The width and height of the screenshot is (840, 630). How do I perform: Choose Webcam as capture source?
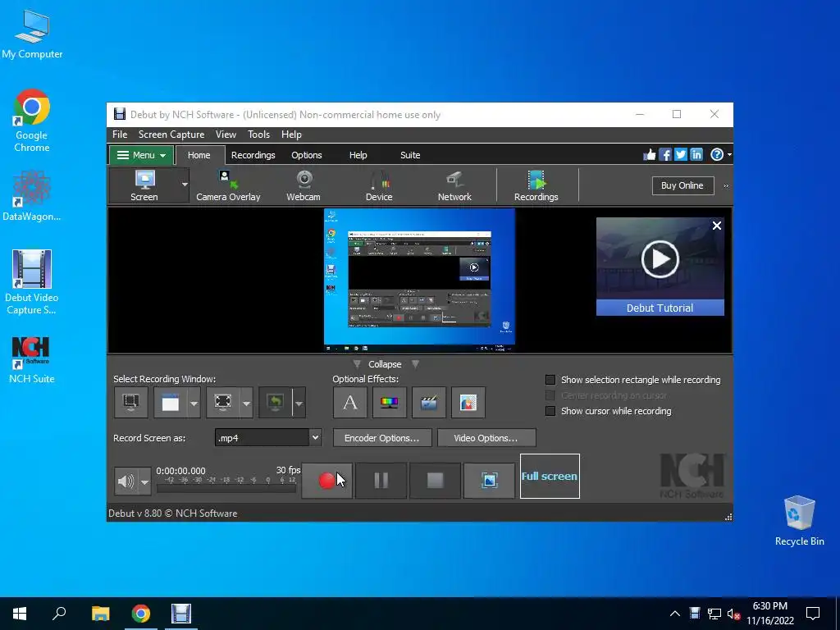(304, 185)
